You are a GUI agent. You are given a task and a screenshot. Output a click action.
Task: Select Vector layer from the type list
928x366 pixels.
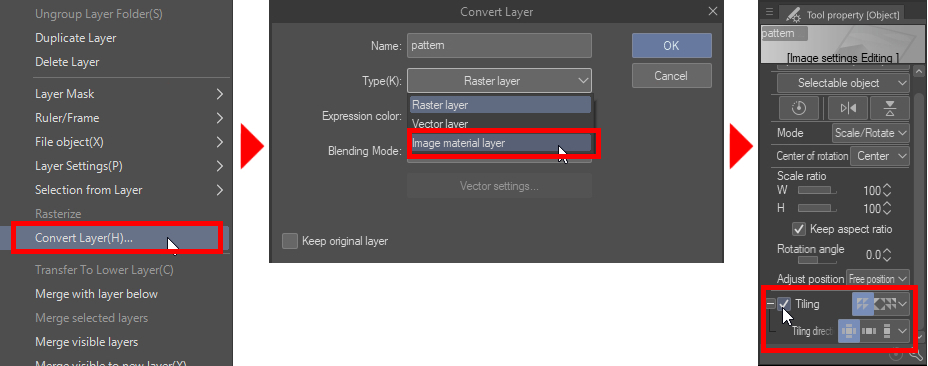point(500,124)
